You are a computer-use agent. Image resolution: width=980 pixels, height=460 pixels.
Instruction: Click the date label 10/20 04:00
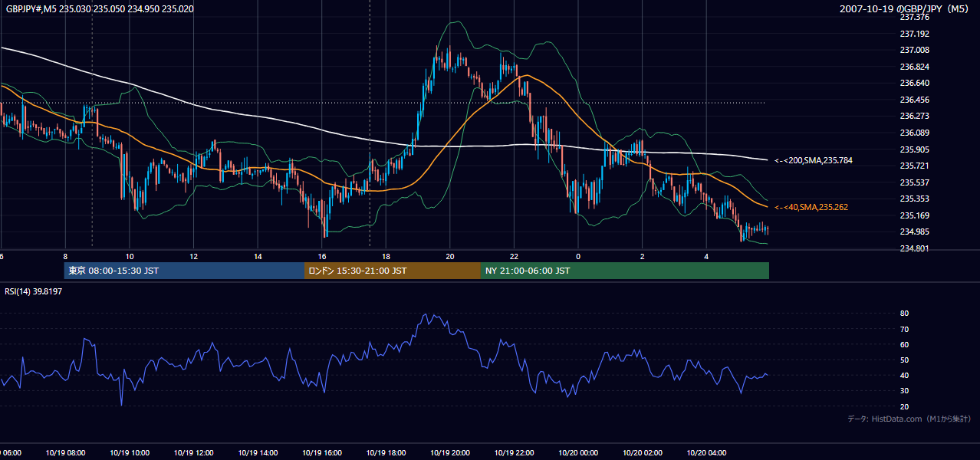pyautogui.click(x=706, y=453)
